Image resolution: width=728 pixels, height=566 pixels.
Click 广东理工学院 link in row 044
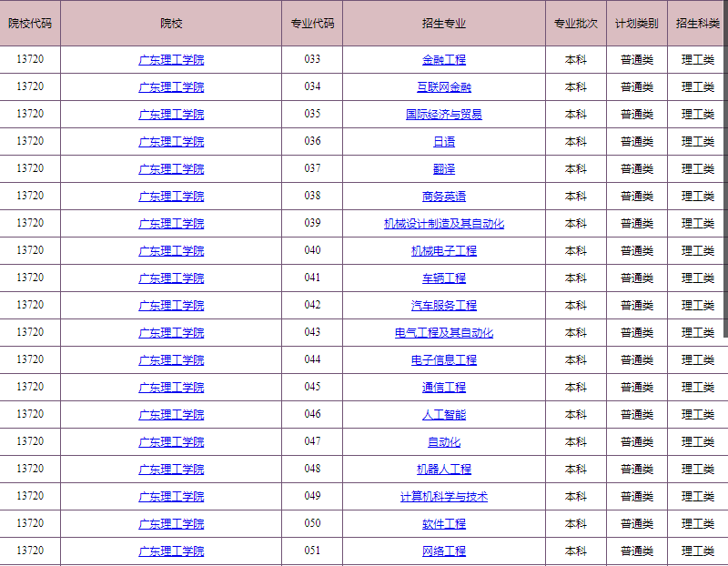click(x=171, y=360)
